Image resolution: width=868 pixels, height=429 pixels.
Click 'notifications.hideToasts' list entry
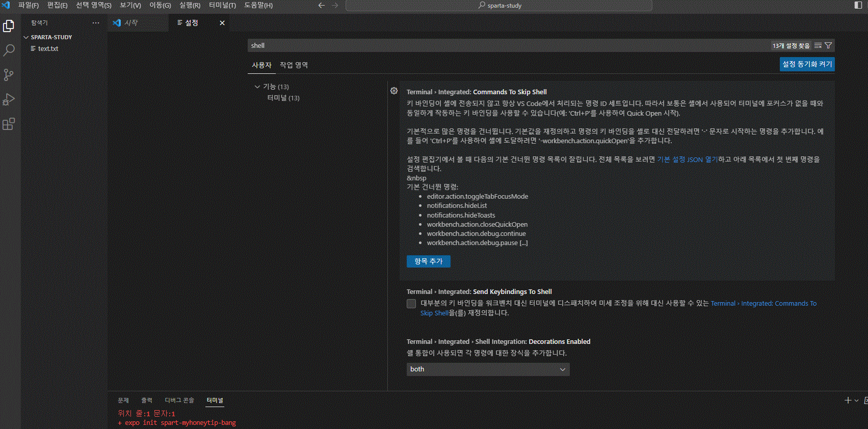pyautogui.click(x=461, y=215)
